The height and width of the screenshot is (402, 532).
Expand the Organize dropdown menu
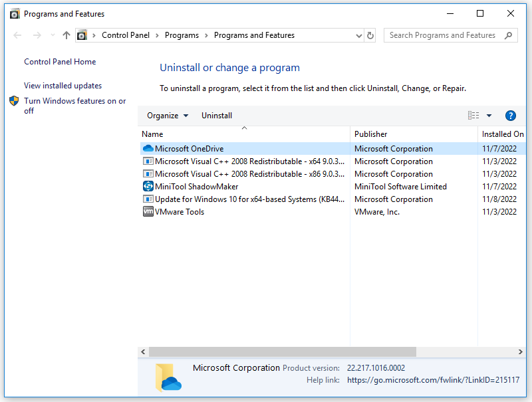tap(168, 116)
